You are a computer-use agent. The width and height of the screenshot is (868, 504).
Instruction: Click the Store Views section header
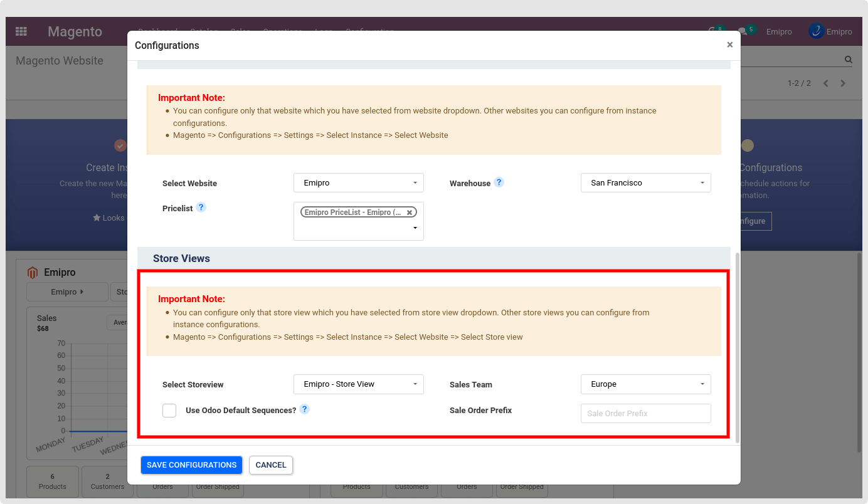click(x=434, y=258)
